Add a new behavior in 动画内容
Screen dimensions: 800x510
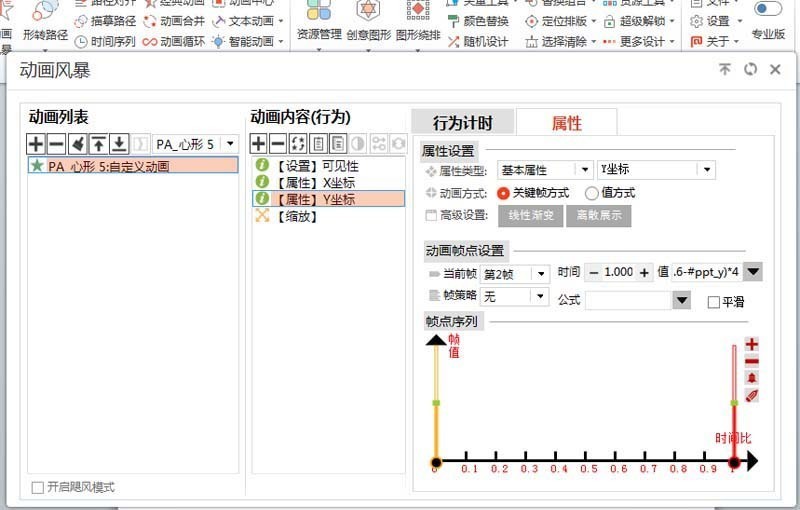(259, 144)
